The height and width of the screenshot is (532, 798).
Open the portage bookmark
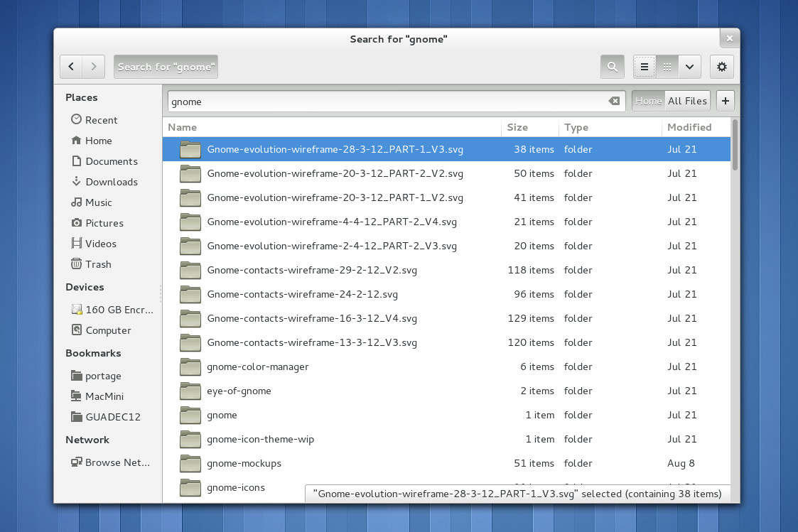click(96, 375)
